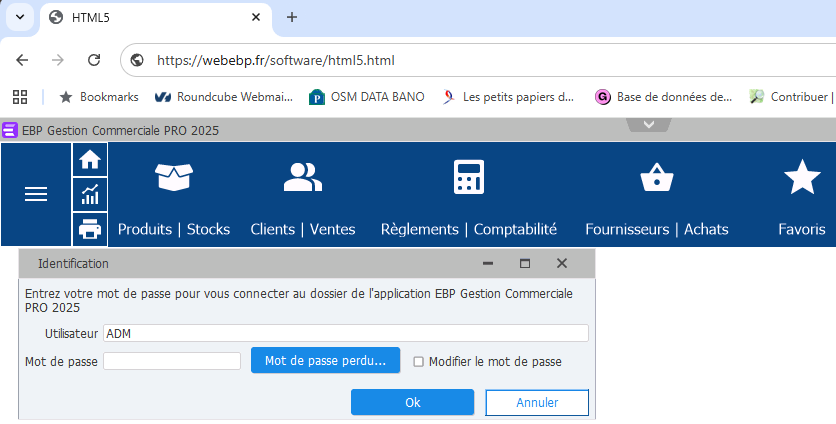836x424 pixels.
Task: Open the Fournisseurs | Achats basket icon
Action: [x=656, y=178]
